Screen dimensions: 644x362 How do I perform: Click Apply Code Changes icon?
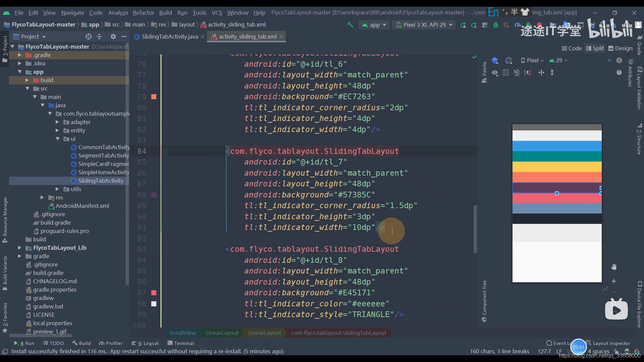tap(474, 25)
